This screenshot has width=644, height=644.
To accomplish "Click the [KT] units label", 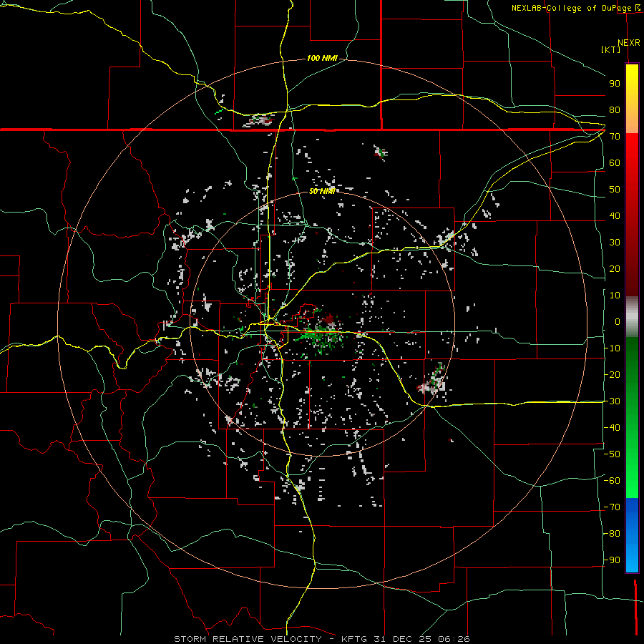I will [x=611, y=49].
